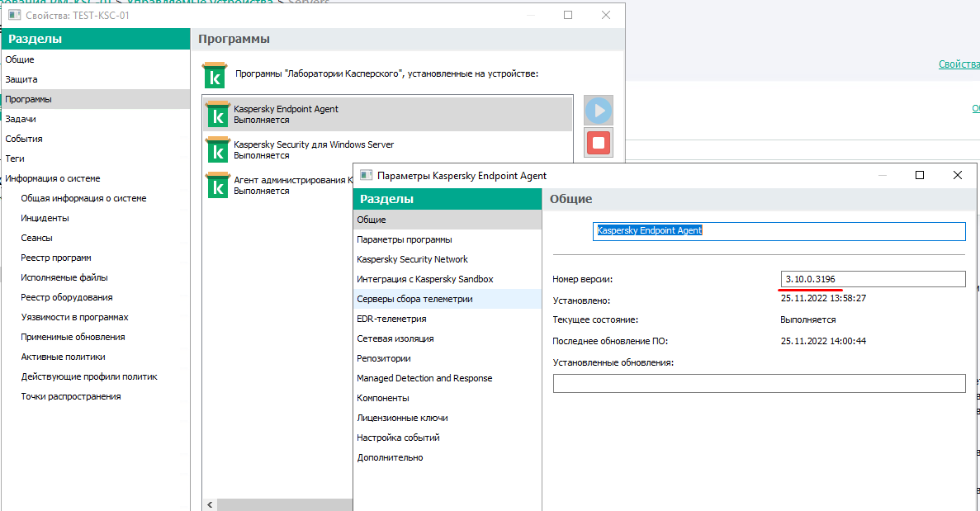980x511 pixels.
Task: Open EDR-телеметрия section
Action: tap(447, 319)
